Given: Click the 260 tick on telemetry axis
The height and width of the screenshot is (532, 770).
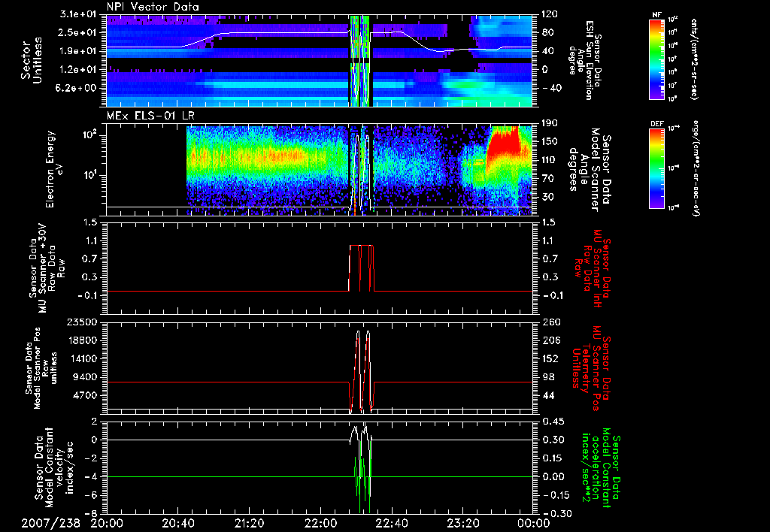Looking at the screenshot, I should (550, 322).
